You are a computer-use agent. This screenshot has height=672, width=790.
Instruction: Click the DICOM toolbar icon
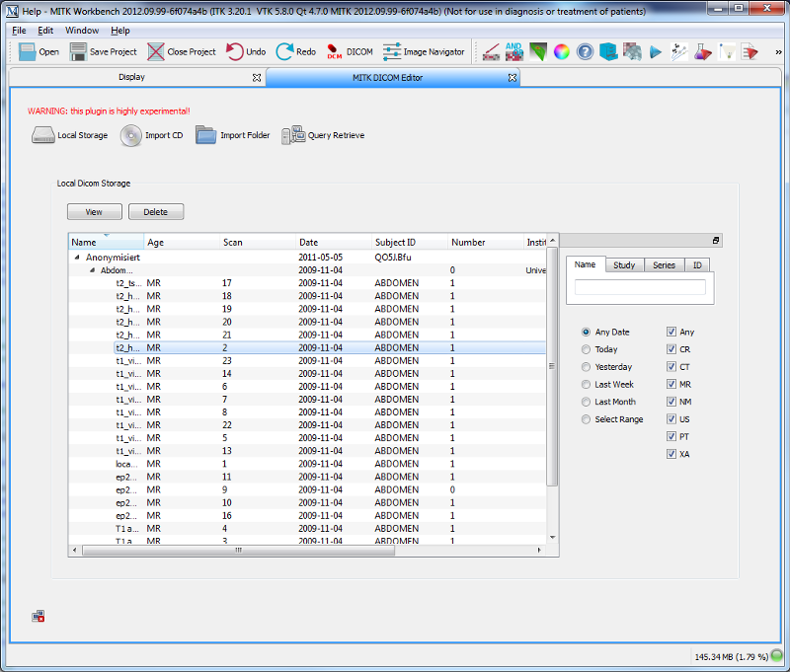point(334,51)
